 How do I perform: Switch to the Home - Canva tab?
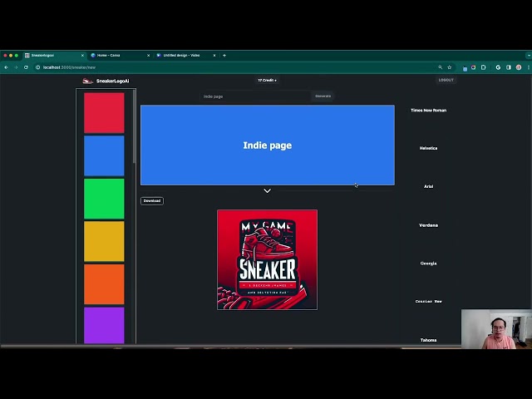(x=121, y=56)
